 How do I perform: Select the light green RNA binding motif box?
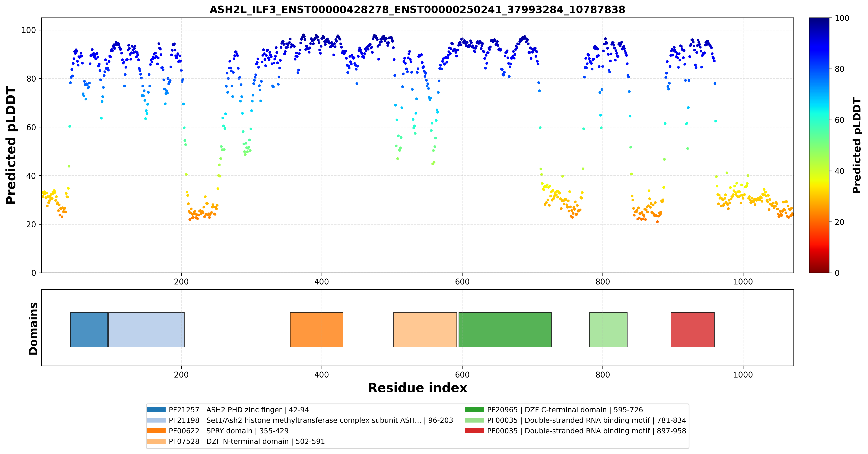click(x=608, y=329)
